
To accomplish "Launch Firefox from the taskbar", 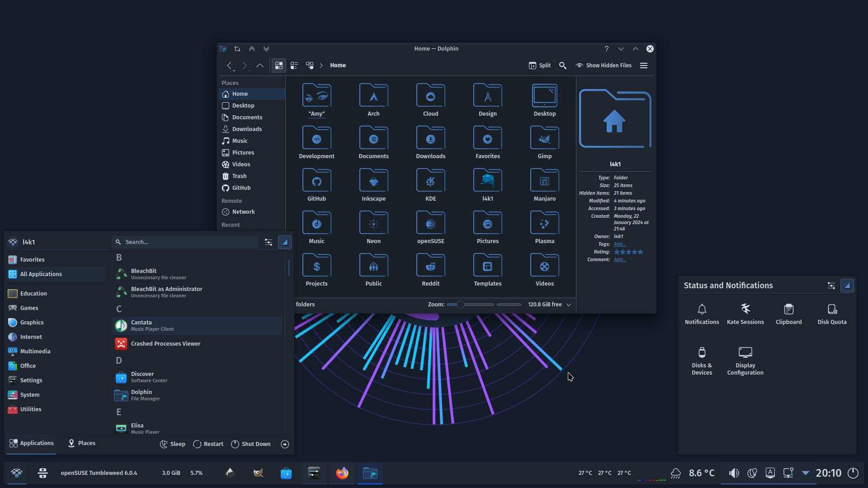I will click(342, 473).
